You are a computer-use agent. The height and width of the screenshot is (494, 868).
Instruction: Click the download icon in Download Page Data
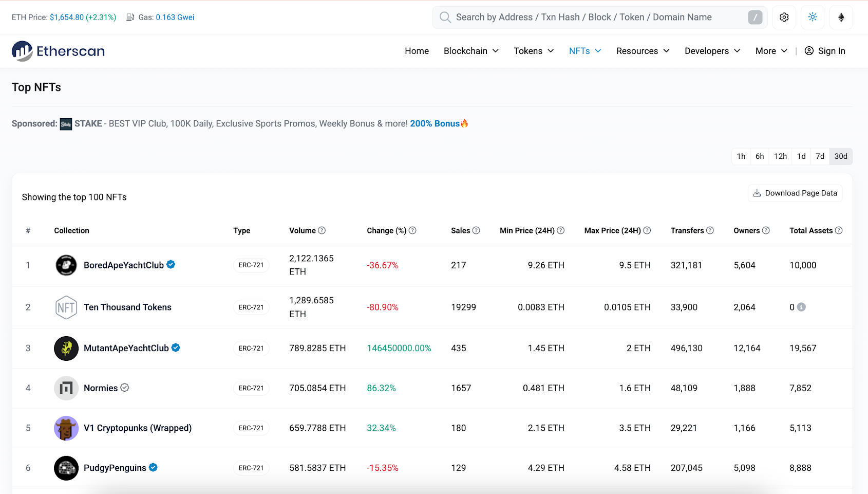tap(757, 193)
